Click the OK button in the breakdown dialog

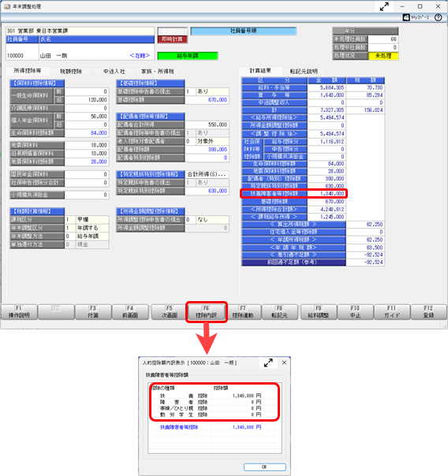[x=265, y=467]
